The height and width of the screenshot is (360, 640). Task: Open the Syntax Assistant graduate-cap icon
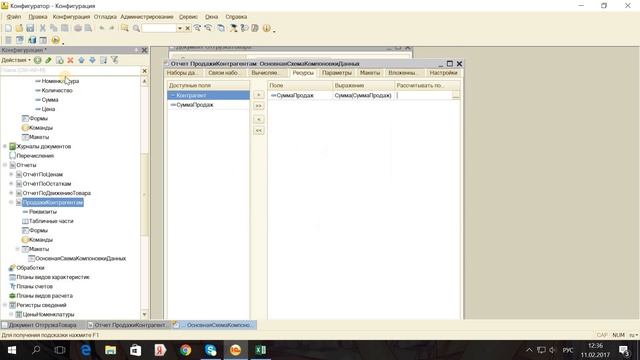click(233, 28)
